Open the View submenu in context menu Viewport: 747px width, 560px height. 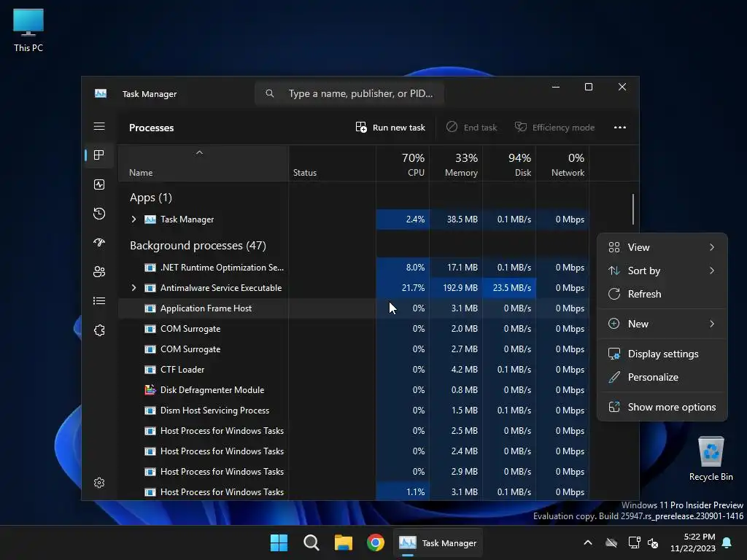coord(662,247)
